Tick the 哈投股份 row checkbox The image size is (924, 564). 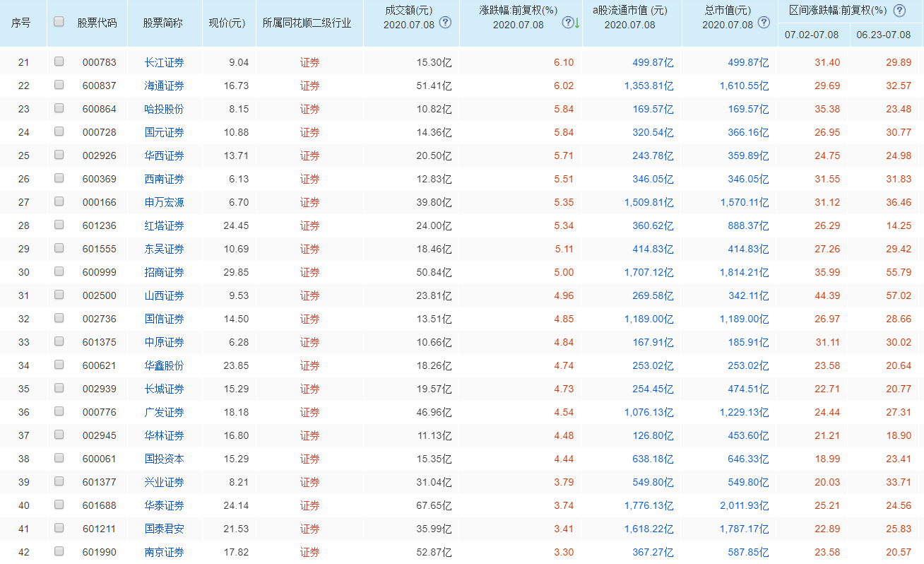point(59,108)
